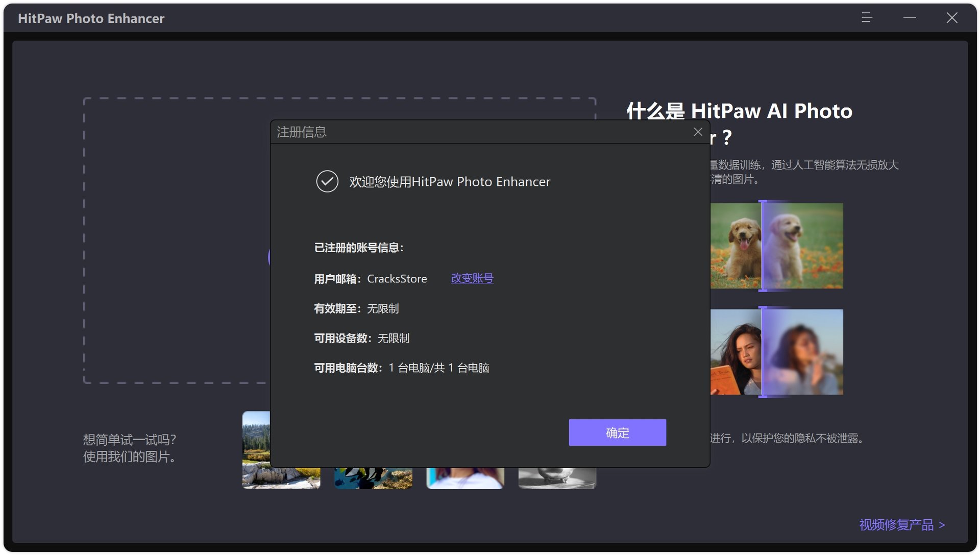
Task: Click the close X on the 注册信息 dialog
Action: (x=698, y=132)
